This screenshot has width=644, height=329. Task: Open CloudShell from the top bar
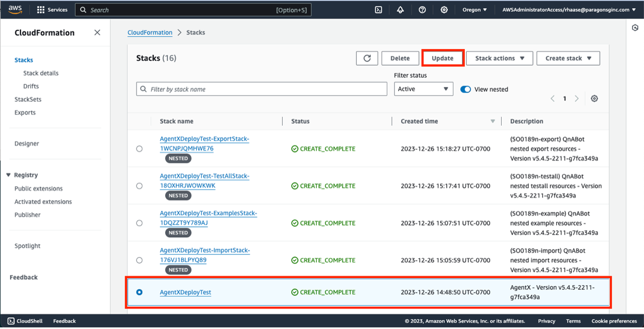coord(378,10)
